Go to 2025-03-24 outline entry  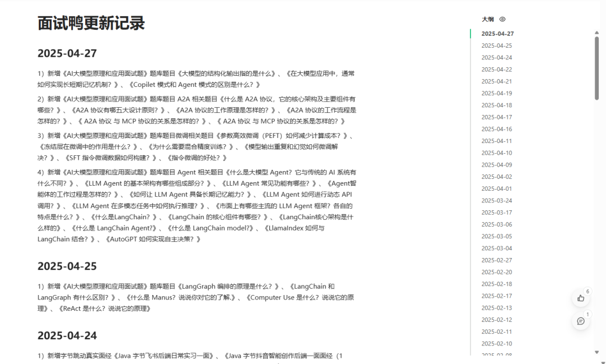[x=497, y=201]
